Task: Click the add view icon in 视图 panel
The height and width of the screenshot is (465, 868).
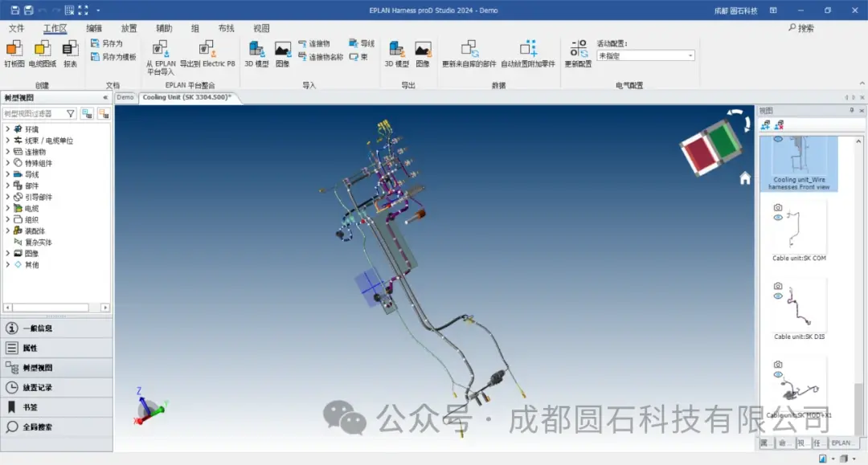Action: pos(766,125)
